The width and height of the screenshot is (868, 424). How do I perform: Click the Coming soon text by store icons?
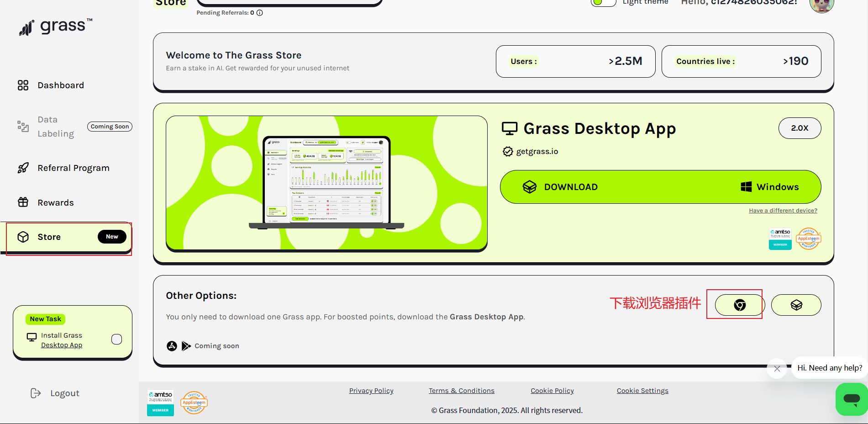(x=217, y=346)
